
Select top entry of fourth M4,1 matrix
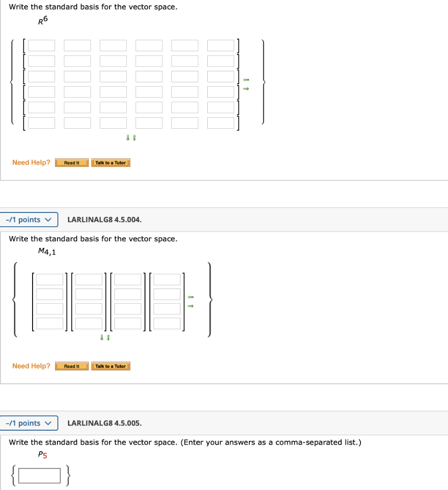pyautogui.click(x=167, y=279)
